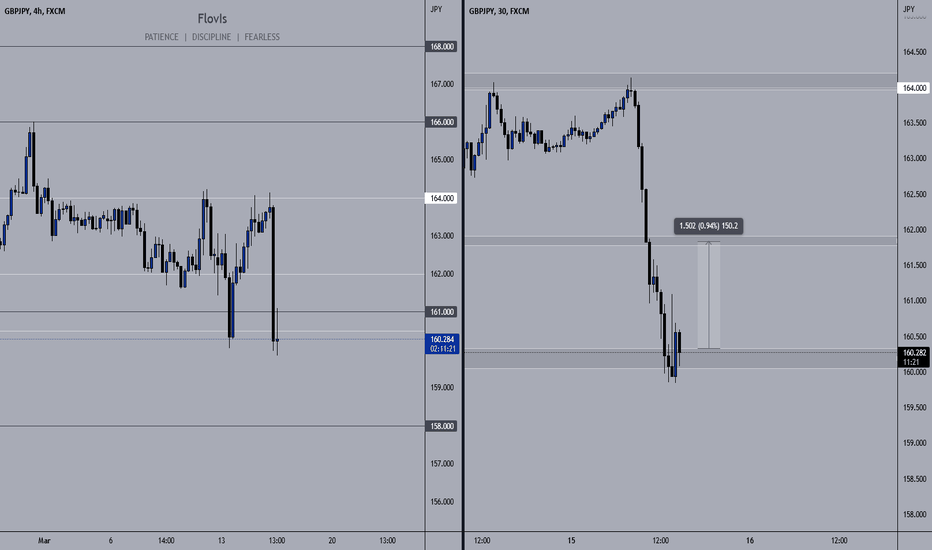Image resolution: width=932 pixels, height=550 pixels.
Task: Click the JPY currency label on right chart
Action: [909, 9]
